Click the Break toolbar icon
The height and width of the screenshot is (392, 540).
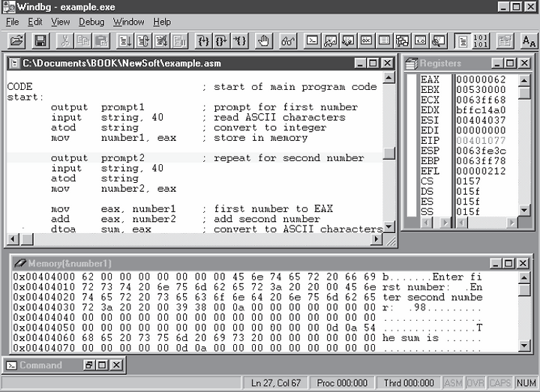point(180,41)
